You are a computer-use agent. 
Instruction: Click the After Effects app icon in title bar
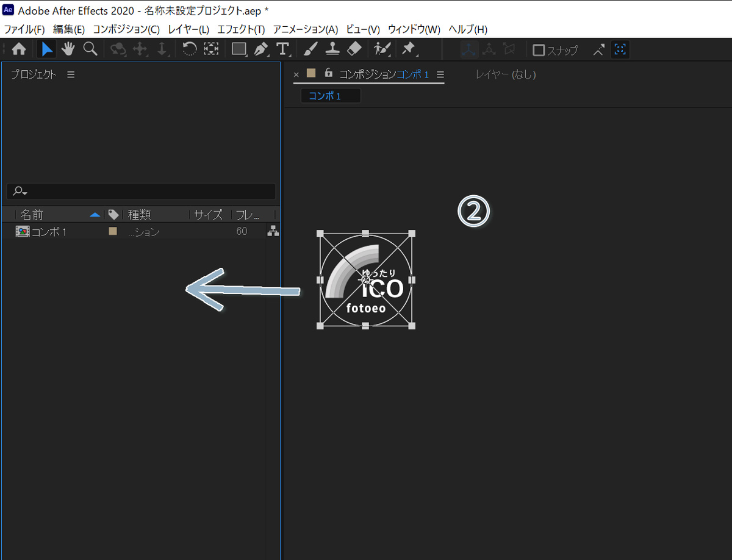[9, 10]
